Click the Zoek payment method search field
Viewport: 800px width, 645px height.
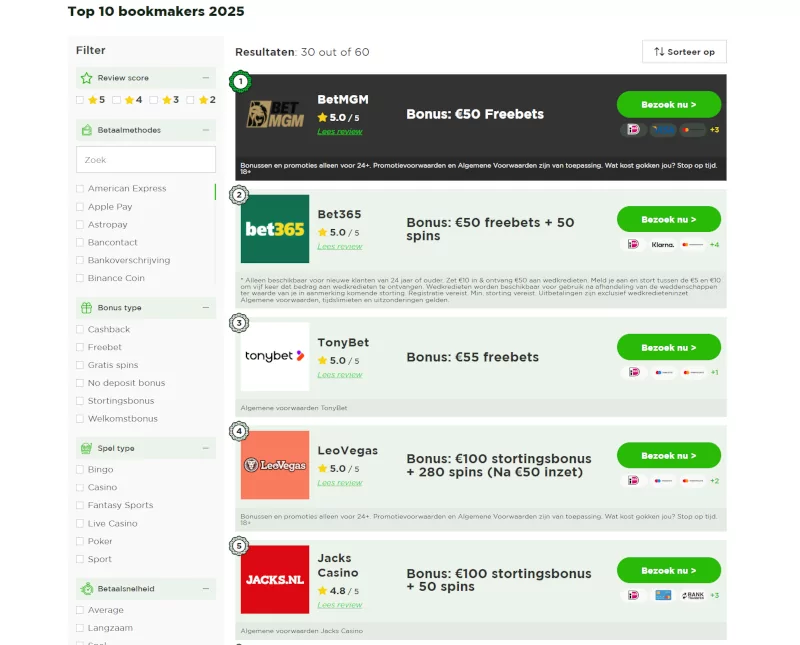click(146, 160)
